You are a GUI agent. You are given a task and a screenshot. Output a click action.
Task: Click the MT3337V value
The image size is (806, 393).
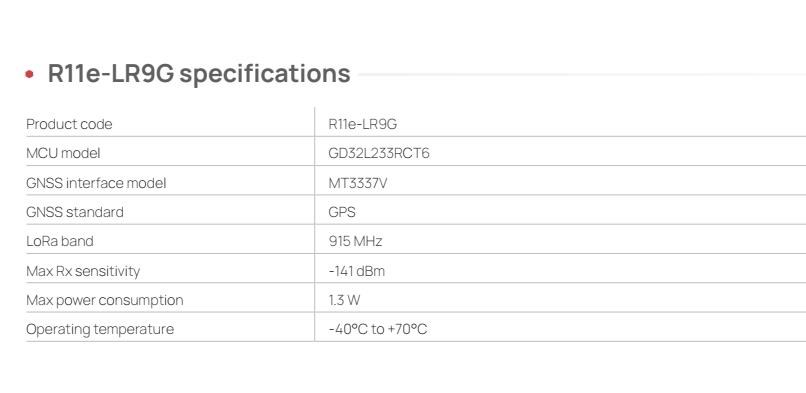(x=358, y=183)
